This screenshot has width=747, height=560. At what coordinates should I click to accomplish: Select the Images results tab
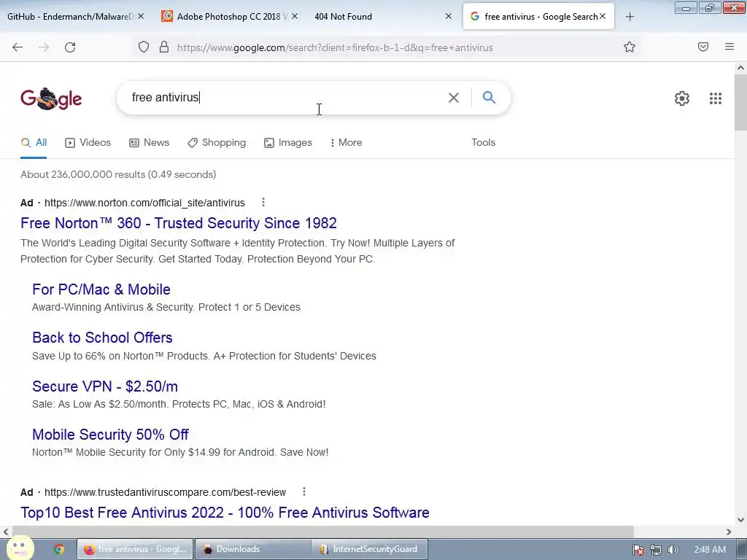(288, 142)
